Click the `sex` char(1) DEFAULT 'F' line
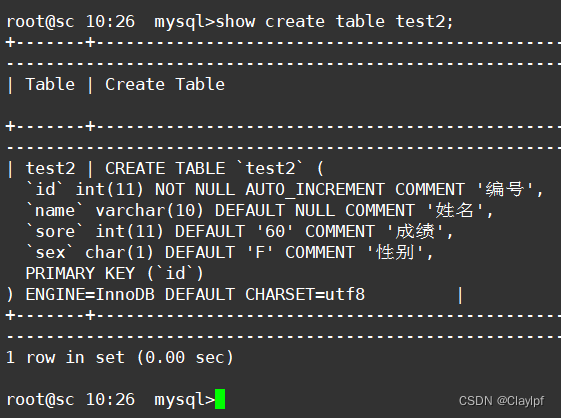 pyautogui.click(x=230, y=253)
